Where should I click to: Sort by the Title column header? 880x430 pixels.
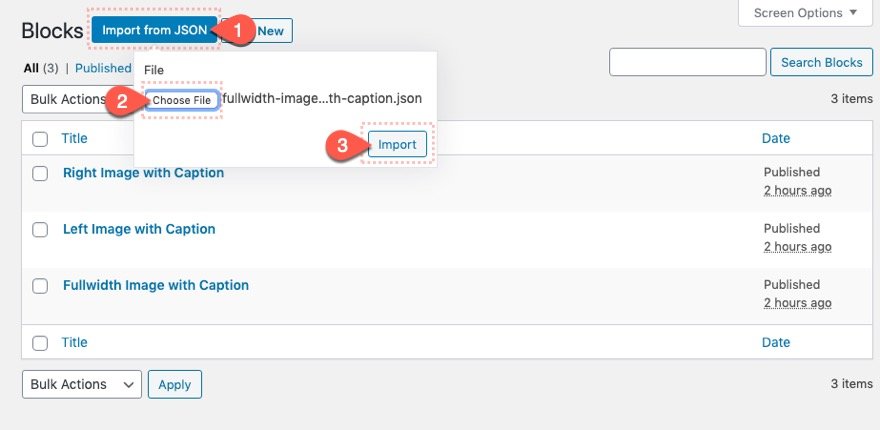(x=74, y=138)
